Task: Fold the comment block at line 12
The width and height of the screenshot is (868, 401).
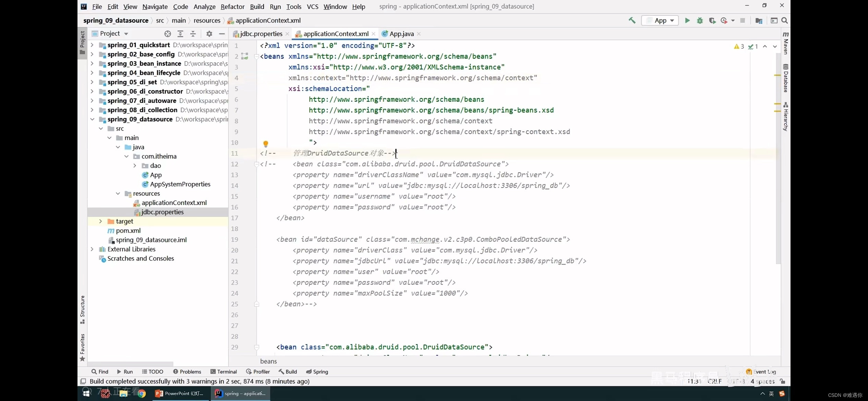Action: 256,164
